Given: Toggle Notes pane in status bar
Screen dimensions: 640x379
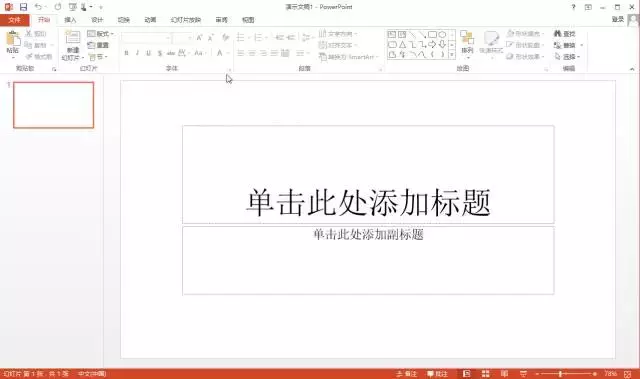Looking at the screenshot, I should coord(407,374).
